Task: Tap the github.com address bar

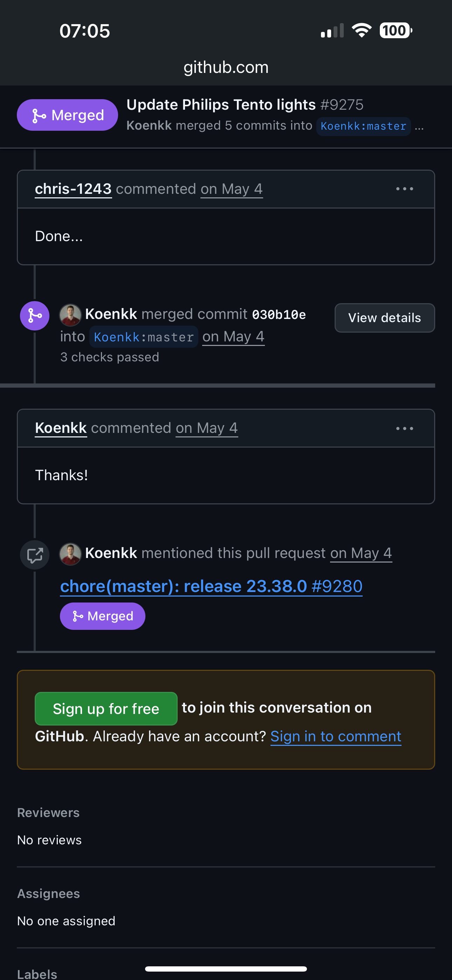Action: [226, 67]
